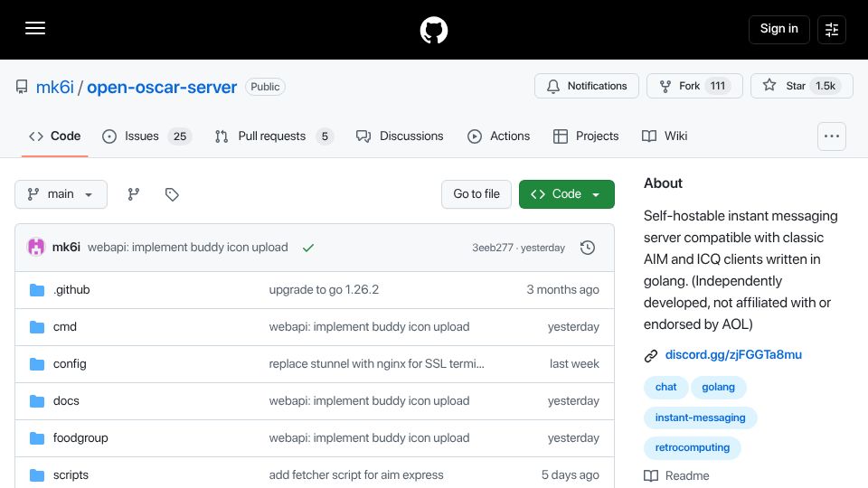Click '5 days ago' timestamp for scripts
The width and height of the screenshot is (868, 488).
(571, 475)
